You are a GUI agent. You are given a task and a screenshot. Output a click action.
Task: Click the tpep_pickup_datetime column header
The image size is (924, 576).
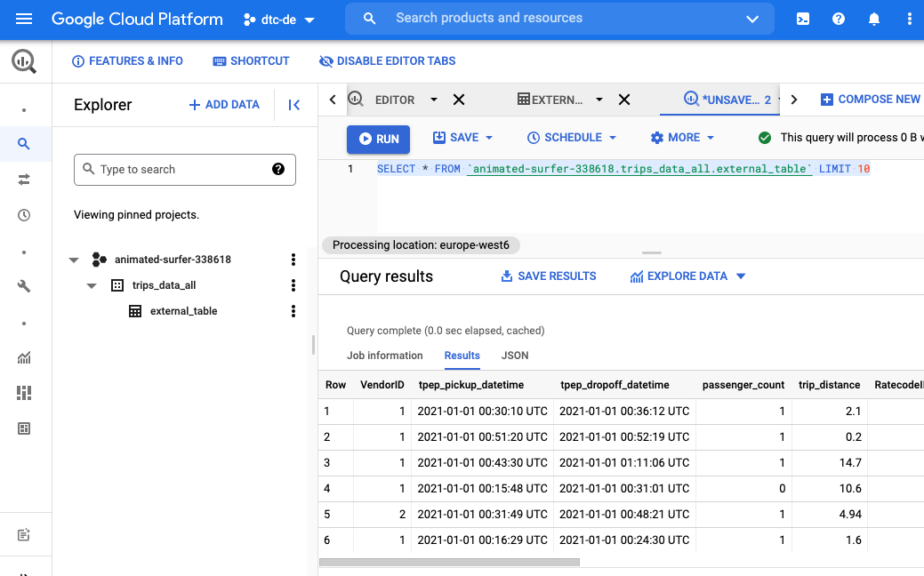tap(471, 385)
